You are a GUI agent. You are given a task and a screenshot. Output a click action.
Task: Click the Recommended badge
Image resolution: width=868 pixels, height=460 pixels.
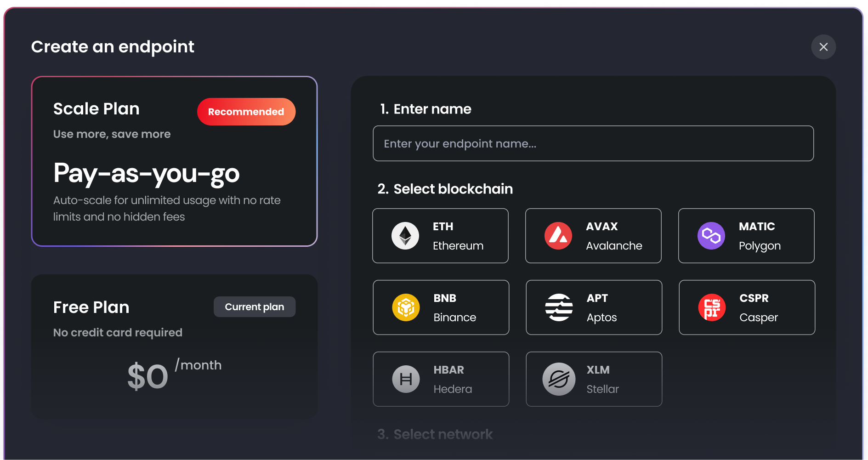246,111
